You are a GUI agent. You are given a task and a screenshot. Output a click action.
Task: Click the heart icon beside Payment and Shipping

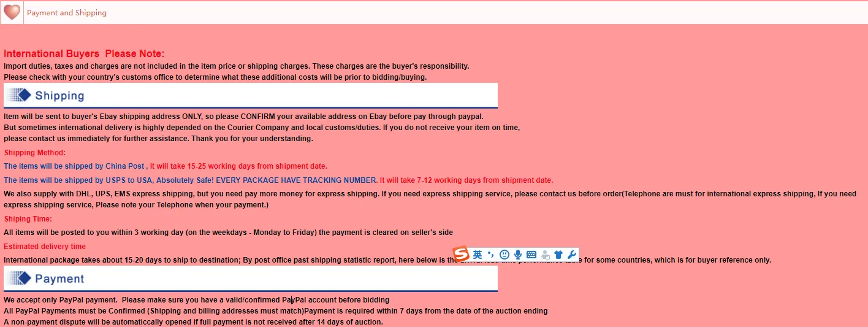pos(12,12)
